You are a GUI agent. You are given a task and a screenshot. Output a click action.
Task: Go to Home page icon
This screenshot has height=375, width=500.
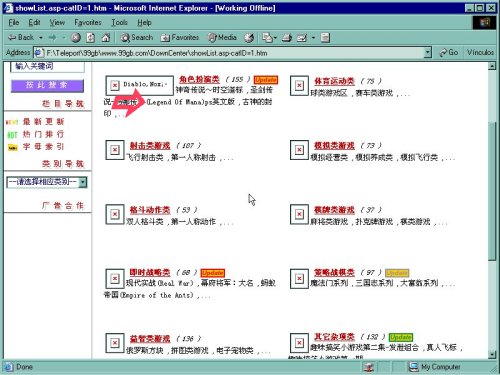pos(106,38)
